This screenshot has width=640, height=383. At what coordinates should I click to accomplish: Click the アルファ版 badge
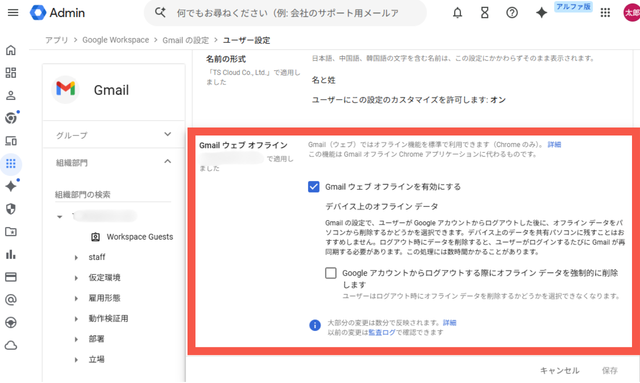coord(573,7)
